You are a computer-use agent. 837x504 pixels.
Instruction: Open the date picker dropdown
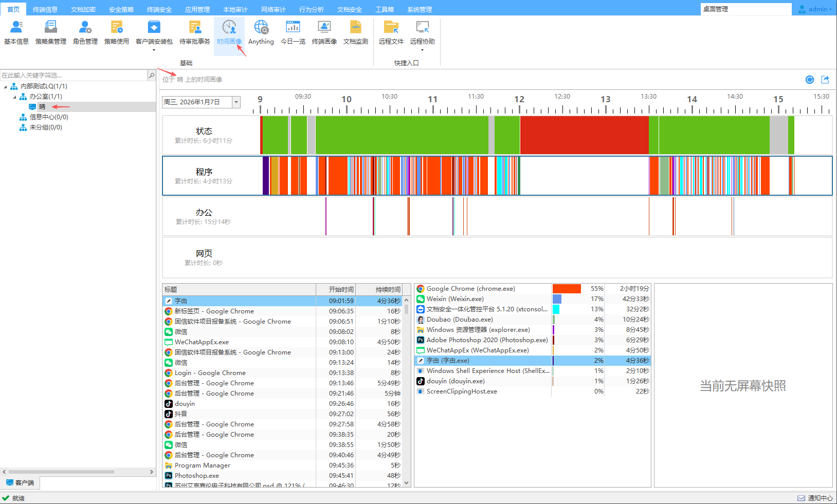236,102
